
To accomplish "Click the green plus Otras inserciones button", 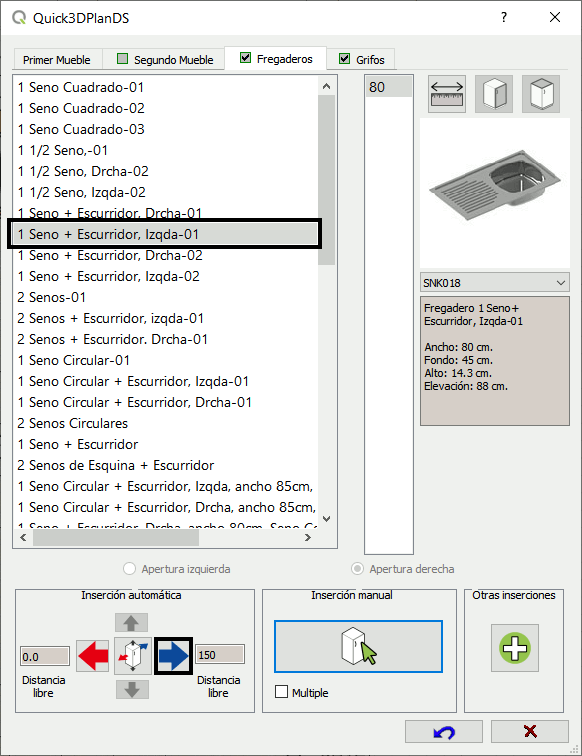I will (514, 648).
